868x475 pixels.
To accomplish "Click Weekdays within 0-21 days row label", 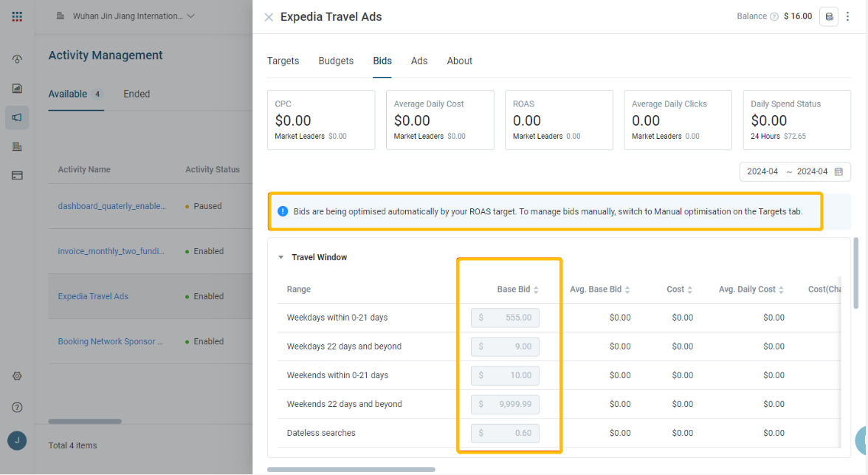I will (x=337, y=318).
